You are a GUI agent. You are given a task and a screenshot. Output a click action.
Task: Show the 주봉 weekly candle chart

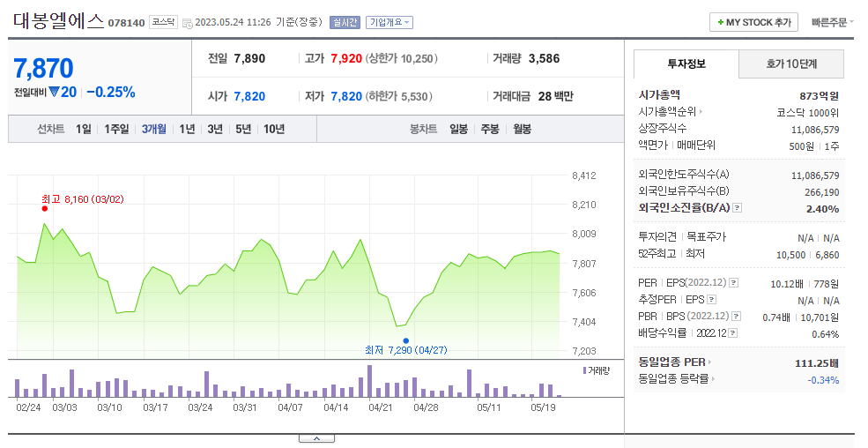[490, 129]
